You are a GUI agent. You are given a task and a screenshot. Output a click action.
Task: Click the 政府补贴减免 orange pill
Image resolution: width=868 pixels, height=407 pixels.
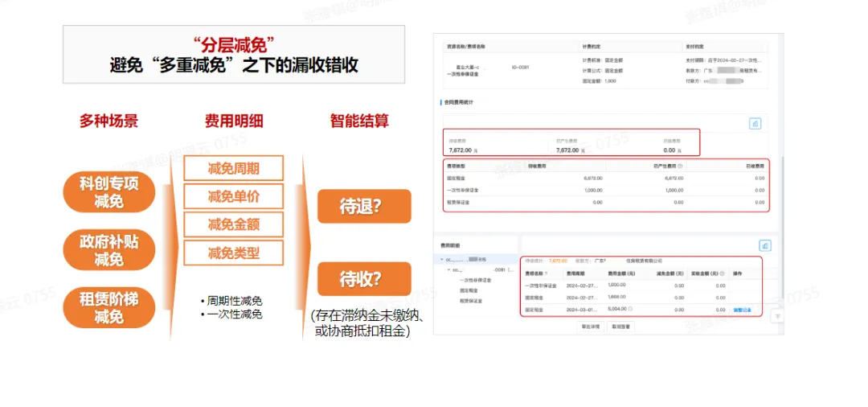[x=108, y=250]
